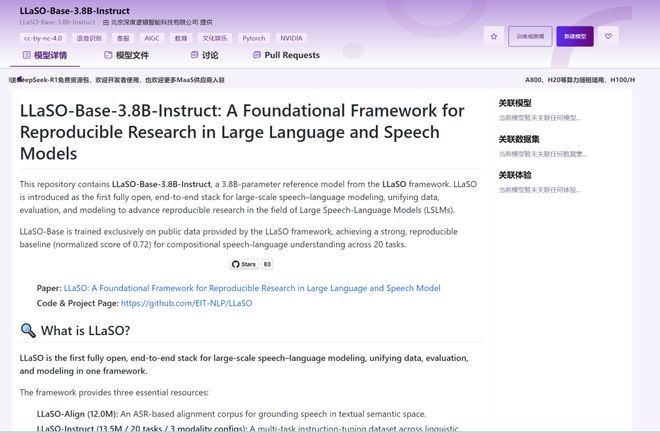660x433 pixels.
Task: Click the Pull Requests tab icon
Action: pos(257,56)
